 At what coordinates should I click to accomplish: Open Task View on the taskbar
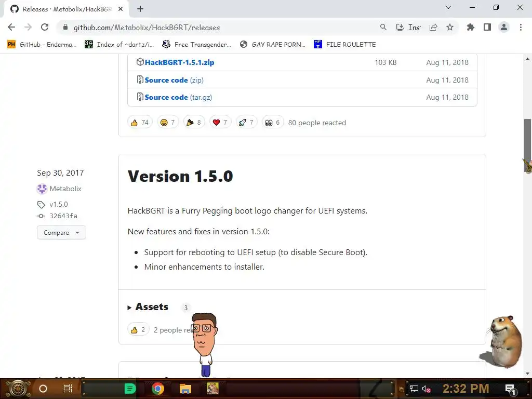pyautogui.click(x=68, y=389)
